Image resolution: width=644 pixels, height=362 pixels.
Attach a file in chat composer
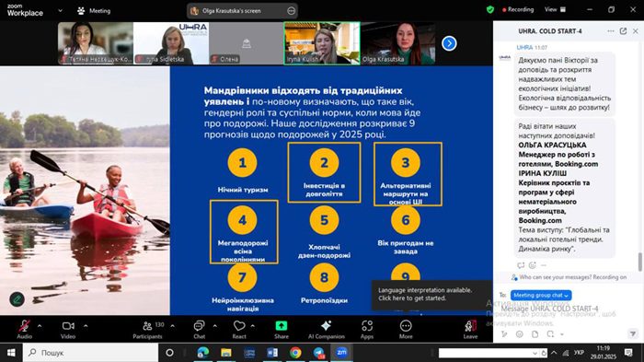[535, 334]
